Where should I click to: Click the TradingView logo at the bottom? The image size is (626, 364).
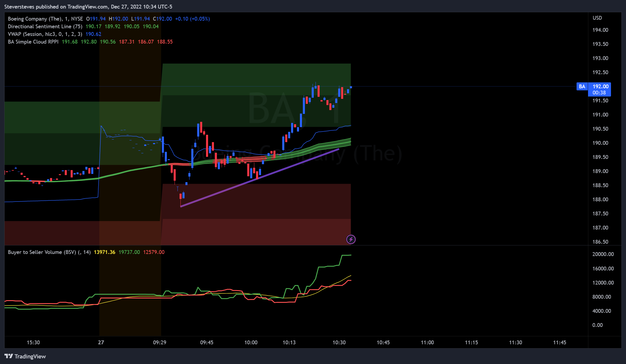point(25,356)
